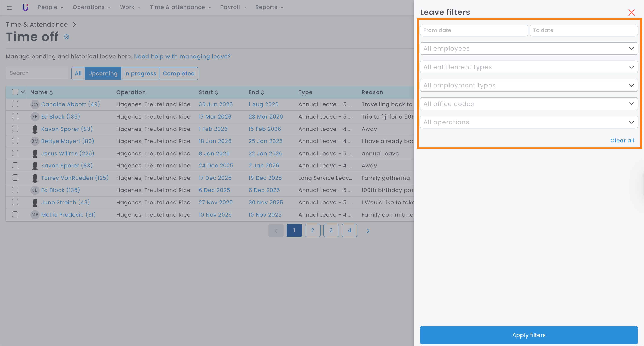Click Candice Abbott's CA avatar
The height and width of the screenshot is (346, 644).
[x=35, y=104]
